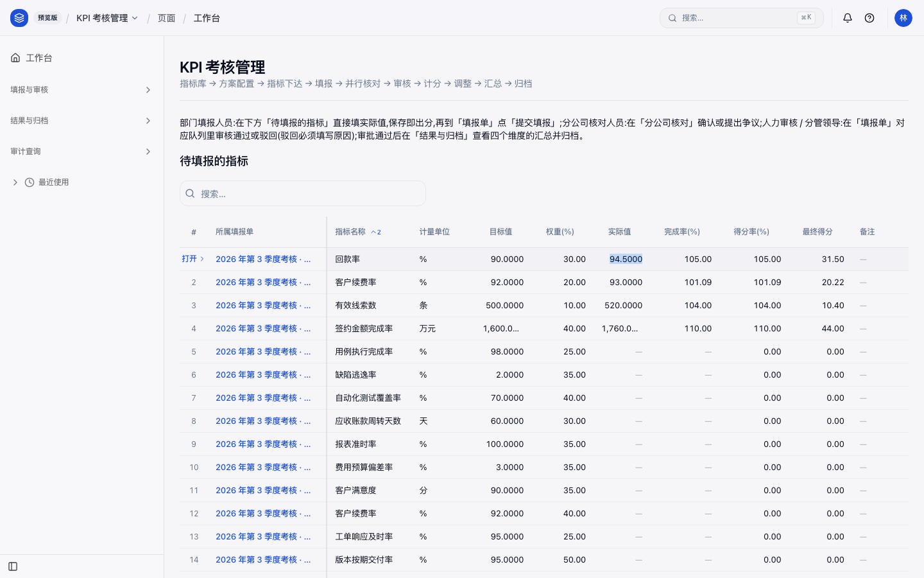Click the 最终得分 column header
This screenshot has height=578, width=924.
pos(817,232)
